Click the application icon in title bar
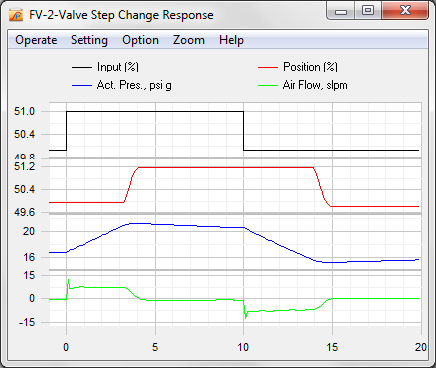Viewport: 436px width, 368px height. [x=16, y=14]
